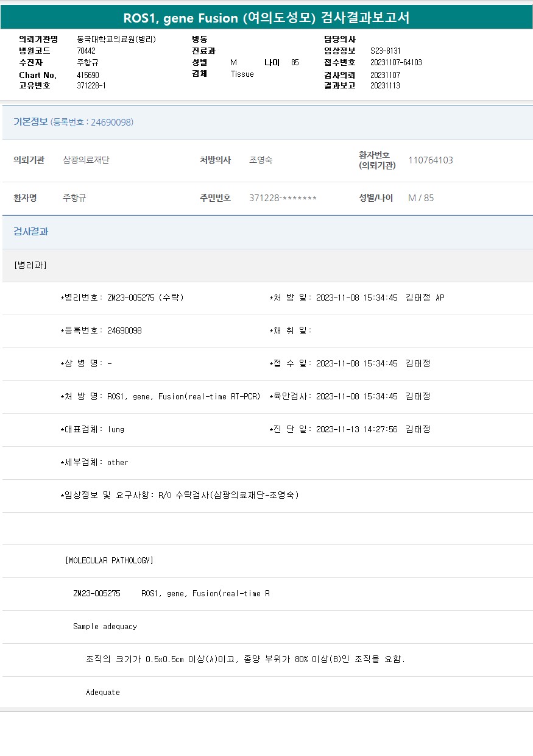Click the Adequate result text
The height and width of the screenshot is (756, 533).
click(x=103, y=693)
